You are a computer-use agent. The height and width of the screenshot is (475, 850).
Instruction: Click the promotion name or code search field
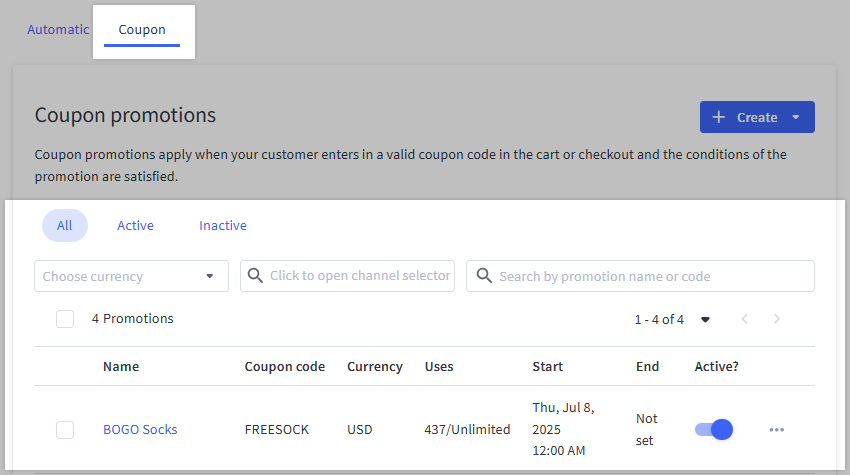click(x=650, y=276)
